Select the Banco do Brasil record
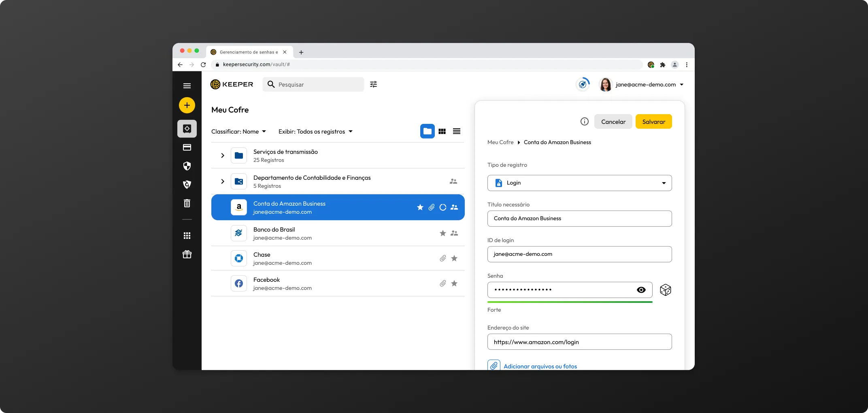 pos(338,233)
